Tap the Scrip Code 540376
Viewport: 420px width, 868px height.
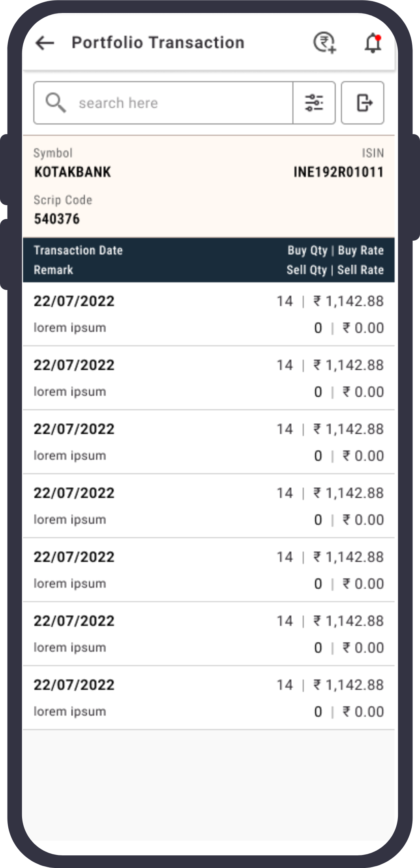point(57,219)
